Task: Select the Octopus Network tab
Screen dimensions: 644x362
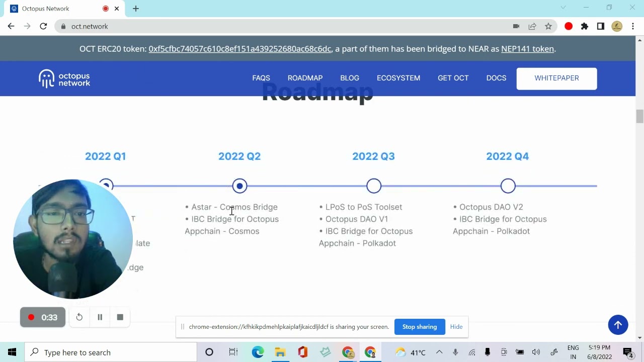Action: coord(64,9)
